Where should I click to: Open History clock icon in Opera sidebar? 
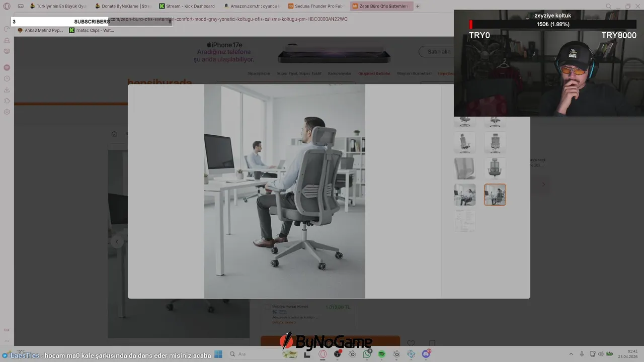(x=7, y=78)
